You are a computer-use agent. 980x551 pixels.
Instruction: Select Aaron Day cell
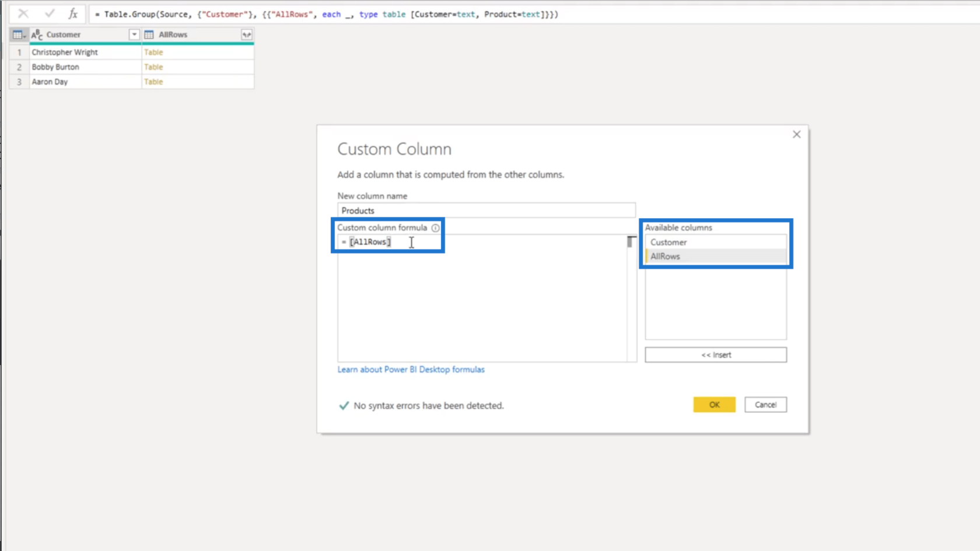85,82
